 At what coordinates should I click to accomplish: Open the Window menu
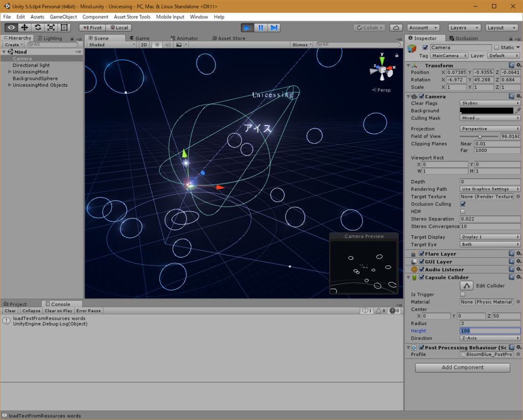(x=199, y=17)
